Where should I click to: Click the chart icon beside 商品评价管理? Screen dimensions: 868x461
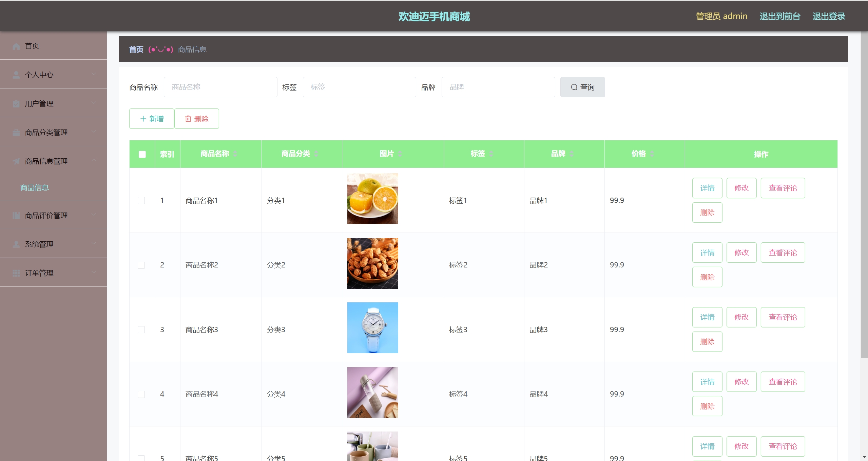tap(16, 216)
